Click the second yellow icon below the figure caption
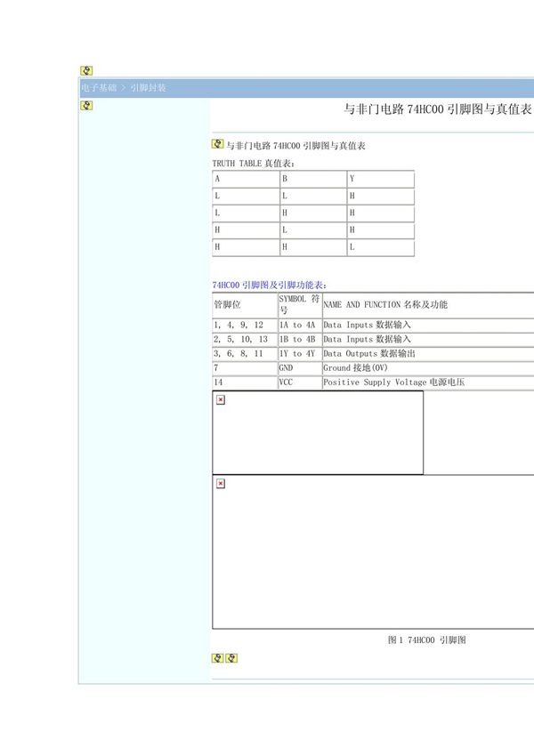534x756 pixels. tap(231, 658)
